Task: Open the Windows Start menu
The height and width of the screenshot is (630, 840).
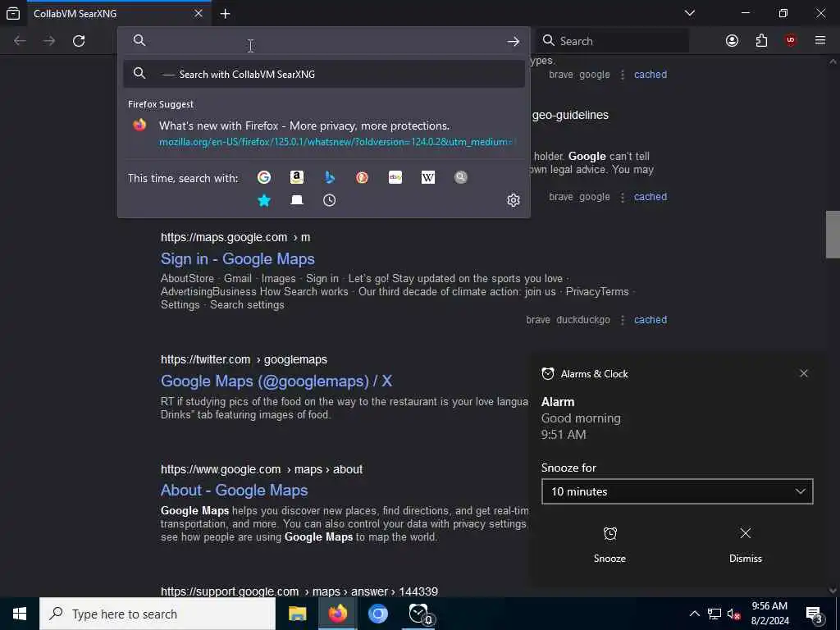Action: tap(20, 614)
